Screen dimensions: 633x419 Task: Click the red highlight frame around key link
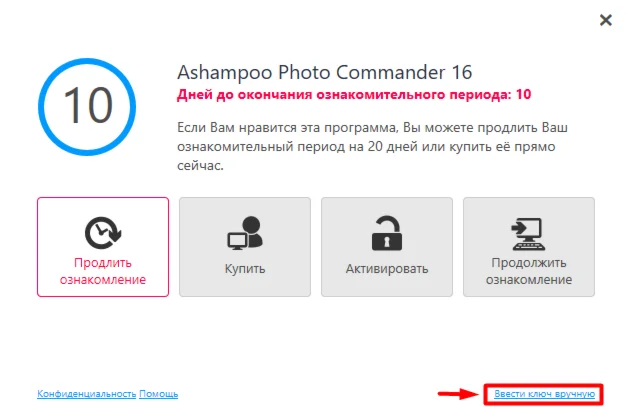tap(543, 394)
